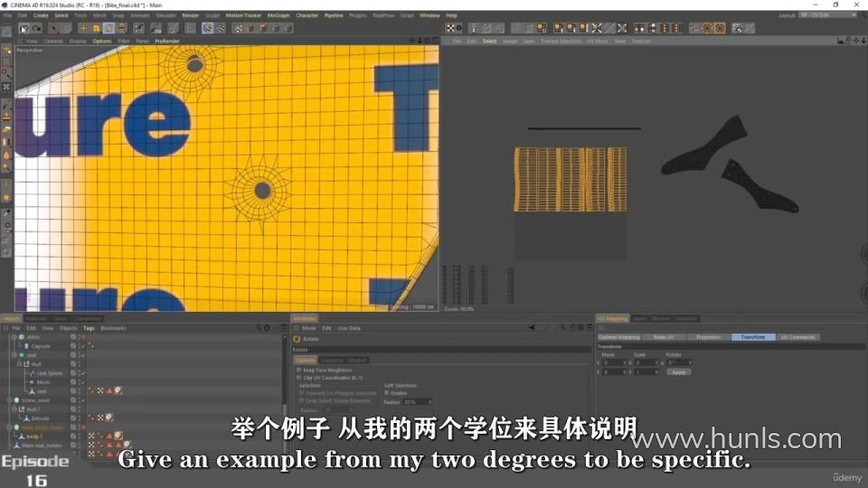This screenshot has height=488, width=868.
Task: Toggle visibility dots for Capsule object
Action: (x=80, y=346)
